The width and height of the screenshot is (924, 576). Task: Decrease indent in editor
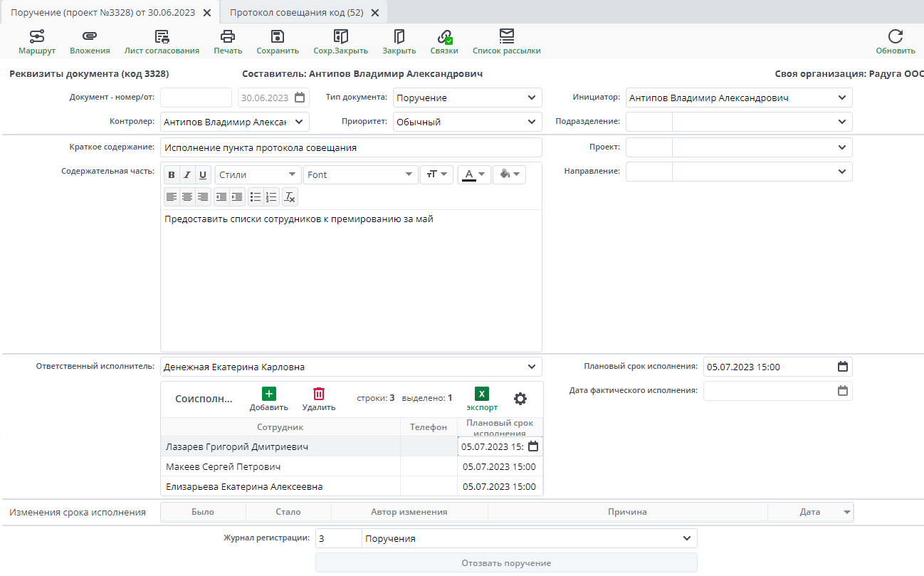coord(221,197)
